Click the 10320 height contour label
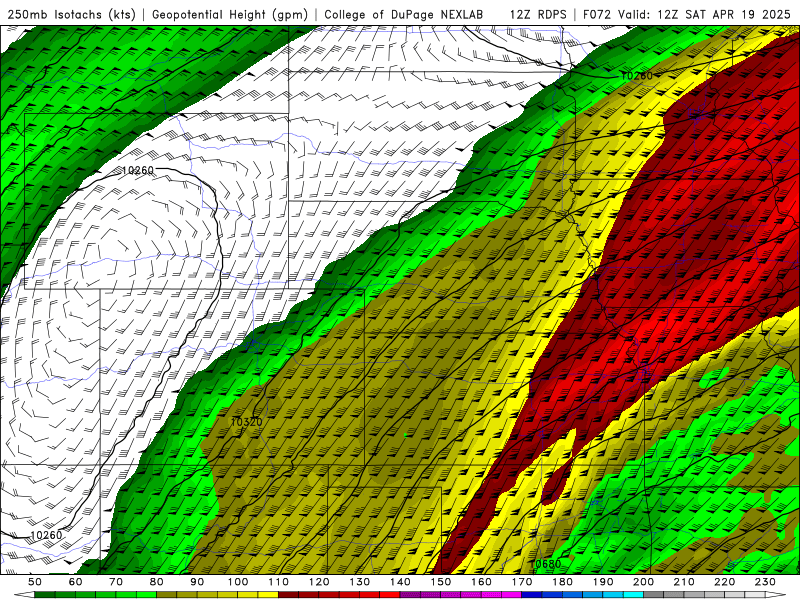Viewport: 800px width, 600px height. pyautogui.click(x=247, y=422)
